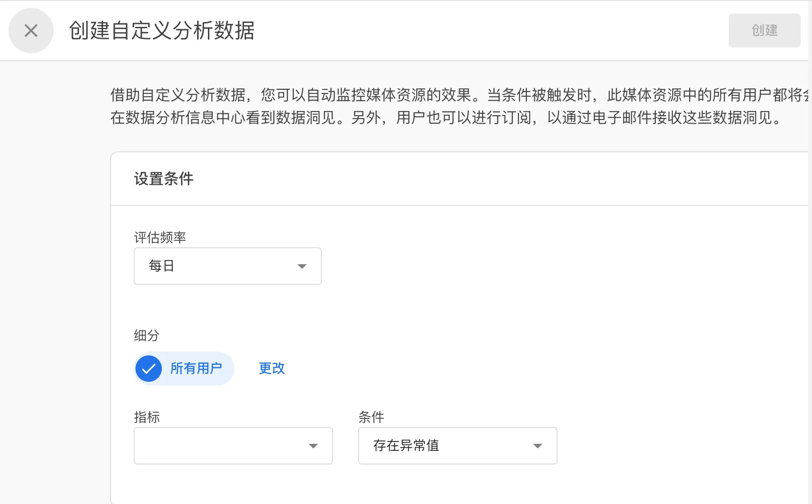Click the 评估频率 field label
This screenshot has width=812, height=504.
pos(160,237)
